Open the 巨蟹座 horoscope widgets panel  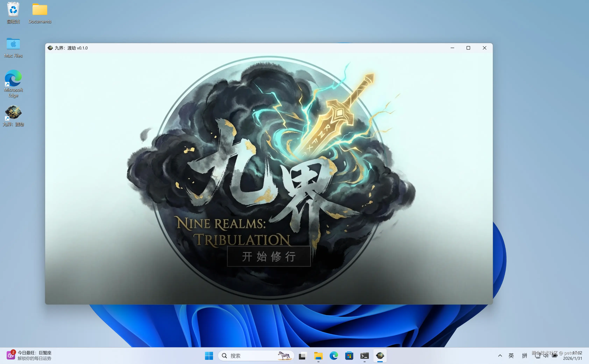(x=35, y=352)
